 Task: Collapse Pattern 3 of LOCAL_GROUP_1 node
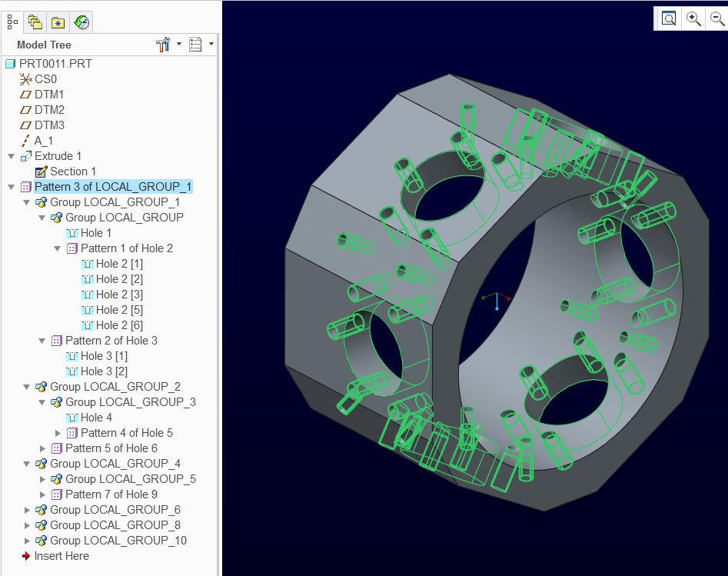point(12,187)
